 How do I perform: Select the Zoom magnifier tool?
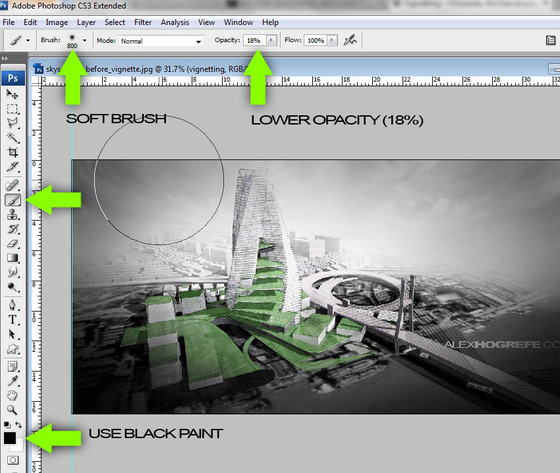pos(12,410)
